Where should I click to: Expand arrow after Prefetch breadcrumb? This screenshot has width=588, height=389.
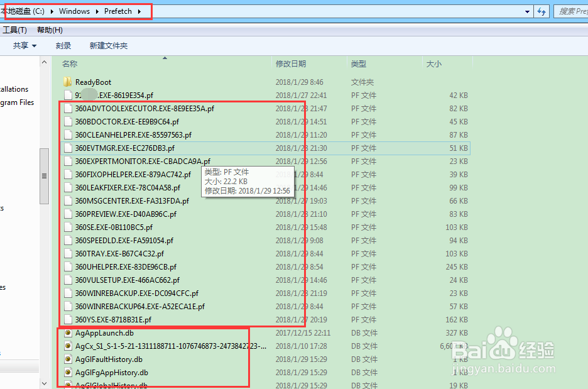(139, 11)
